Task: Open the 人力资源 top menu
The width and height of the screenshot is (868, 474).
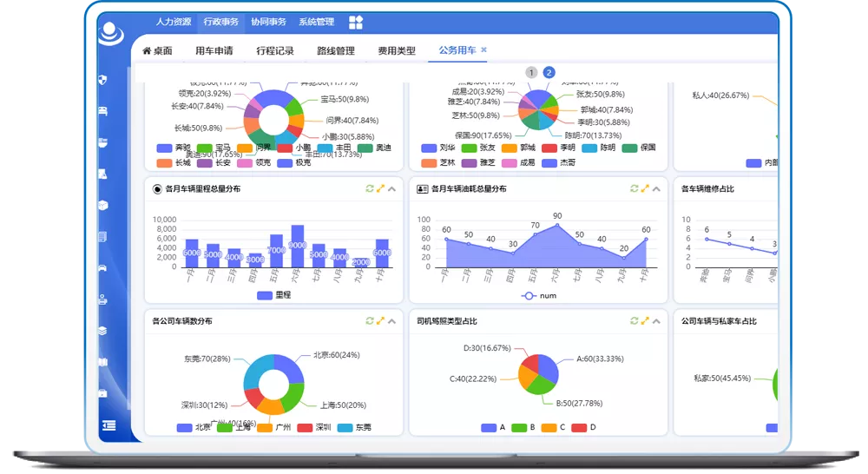Action: click(174, 23)
